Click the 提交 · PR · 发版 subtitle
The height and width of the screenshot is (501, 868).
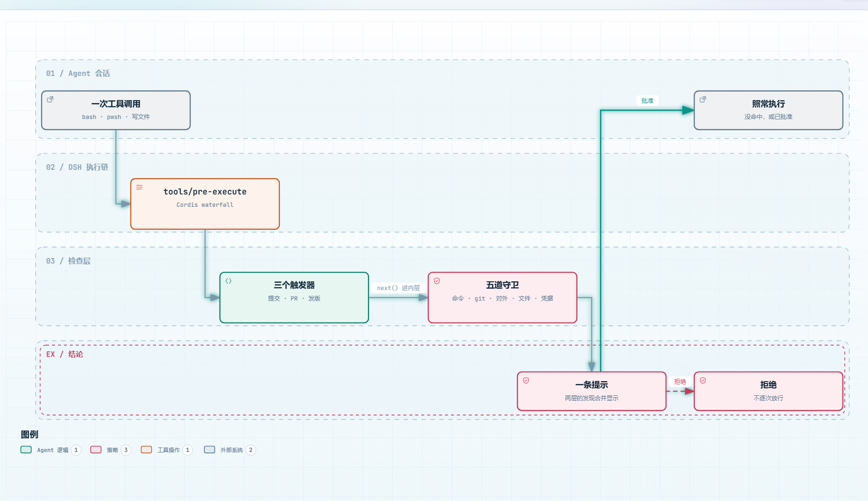pos(294,298)
